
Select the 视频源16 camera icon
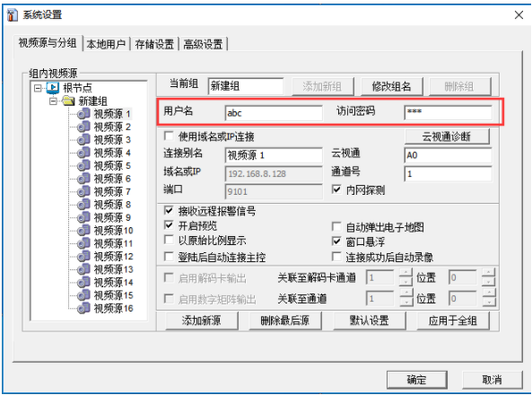[83, 309]
